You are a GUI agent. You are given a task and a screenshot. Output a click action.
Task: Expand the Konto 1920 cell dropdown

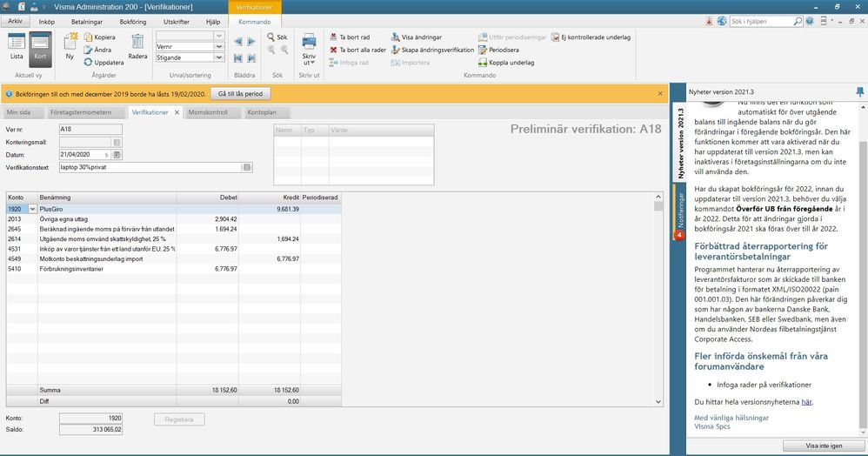click(33, 209)
